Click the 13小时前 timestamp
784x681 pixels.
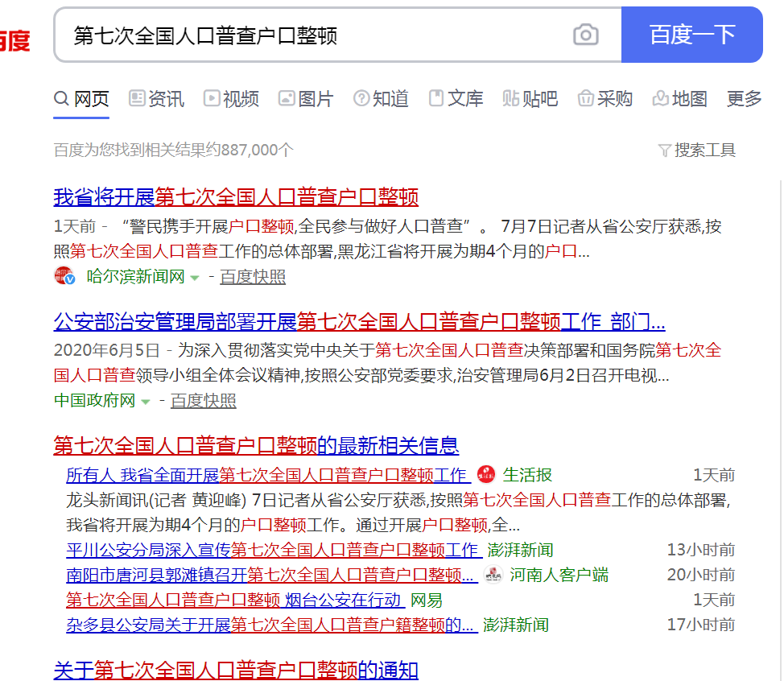coord(700,550)
